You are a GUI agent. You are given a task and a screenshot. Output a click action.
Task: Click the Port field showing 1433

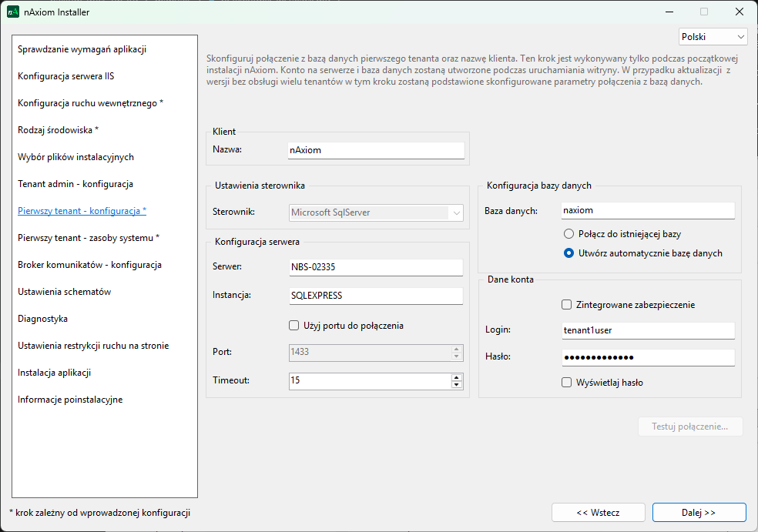[x=371, y=353]
